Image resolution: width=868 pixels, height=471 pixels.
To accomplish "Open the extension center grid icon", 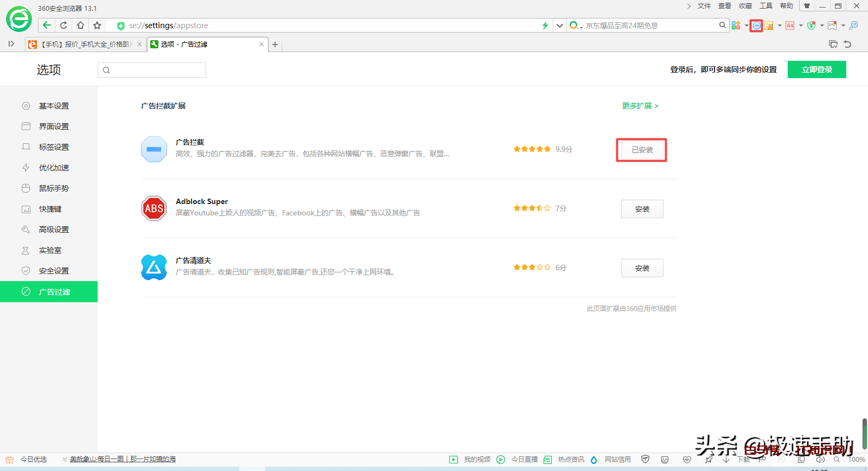I will tap(736, 26).
